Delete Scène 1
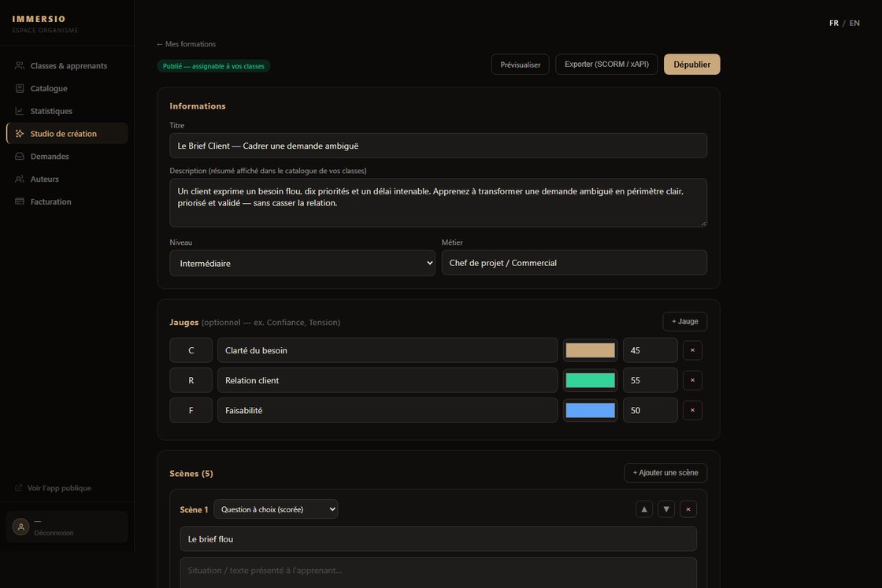 point(688,509)
